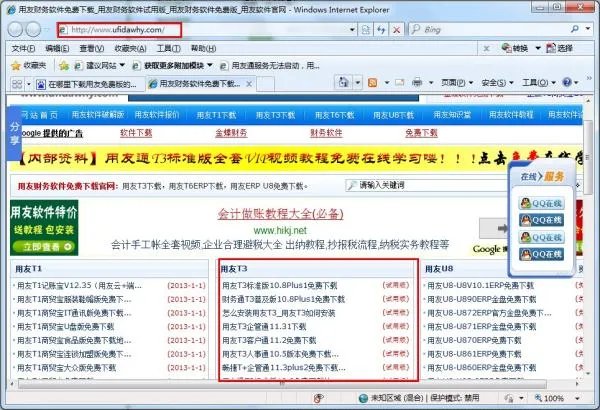Open the 编辑(E) menu

(57, 49)
